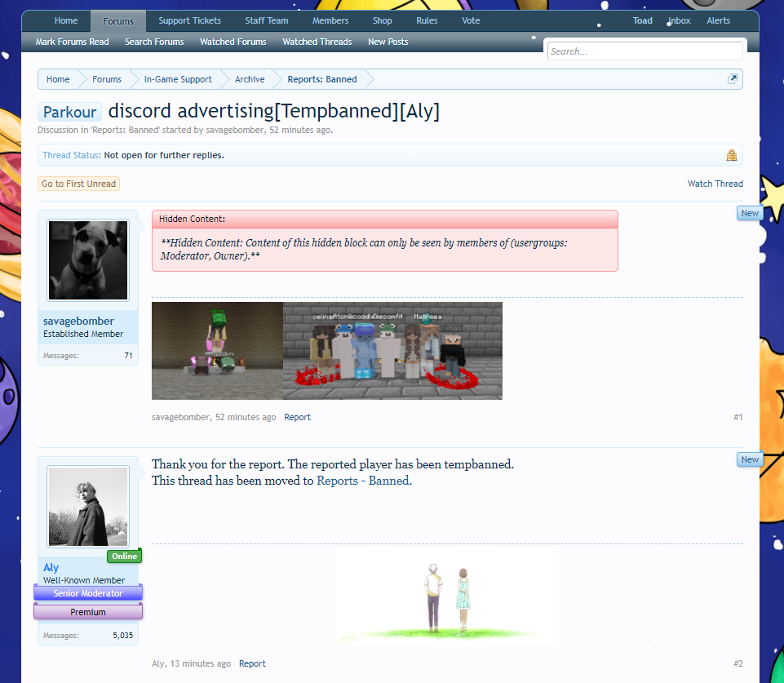Follow the Reports - Banned link
Viewport: 784px width, 683px height.
pos(364,481)
